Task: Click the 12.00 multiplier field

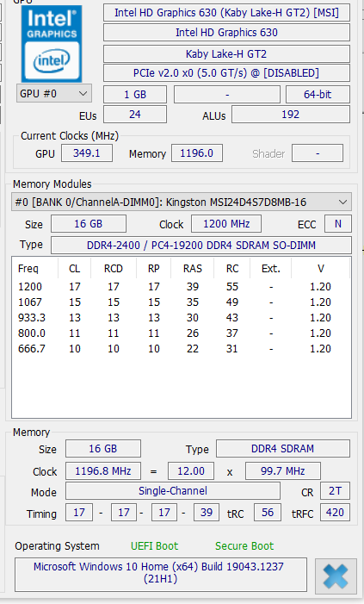Action: 191,470
